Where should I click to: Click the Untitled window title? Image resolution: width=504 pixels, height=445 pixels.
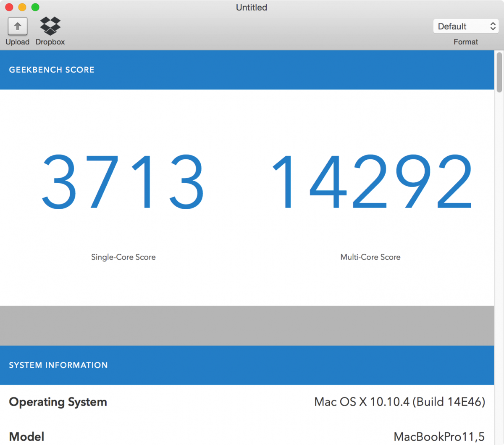coord(251,7)
